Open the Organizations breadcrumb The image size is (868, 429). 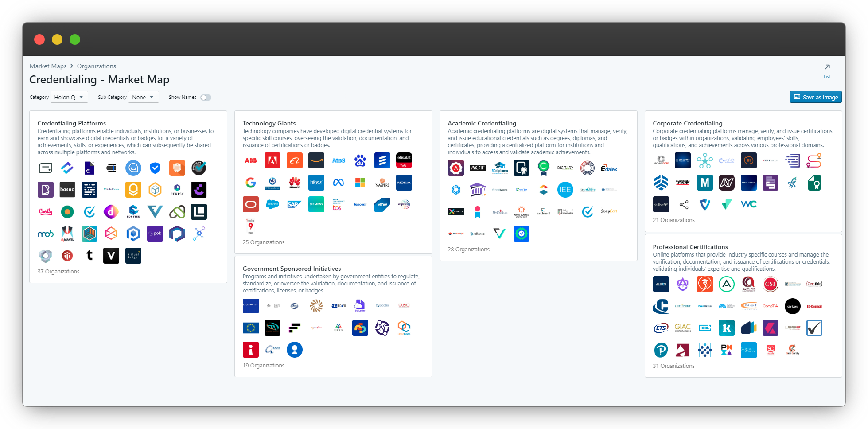click(x=97, y=66)
